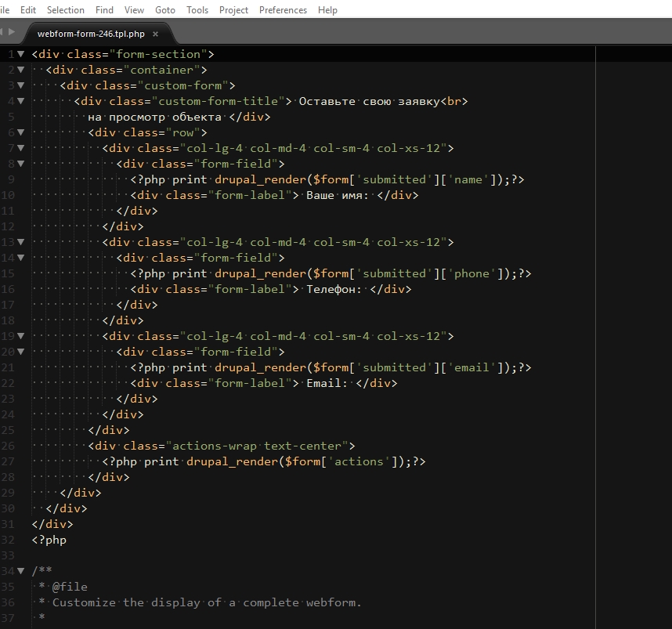The image size is (672, 629).
Task: Click line number 12 in gutter
Action: 8,226
